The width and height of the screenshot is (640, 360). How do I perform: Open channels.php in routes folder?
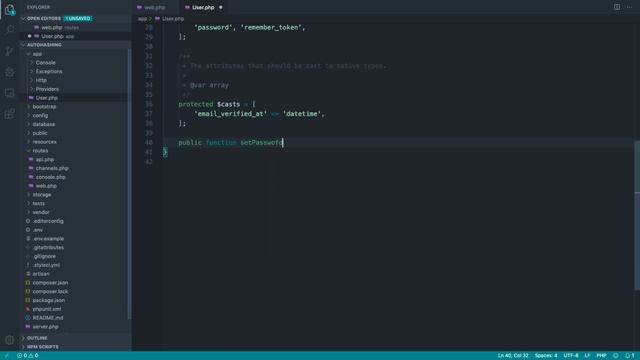(76, 168)
